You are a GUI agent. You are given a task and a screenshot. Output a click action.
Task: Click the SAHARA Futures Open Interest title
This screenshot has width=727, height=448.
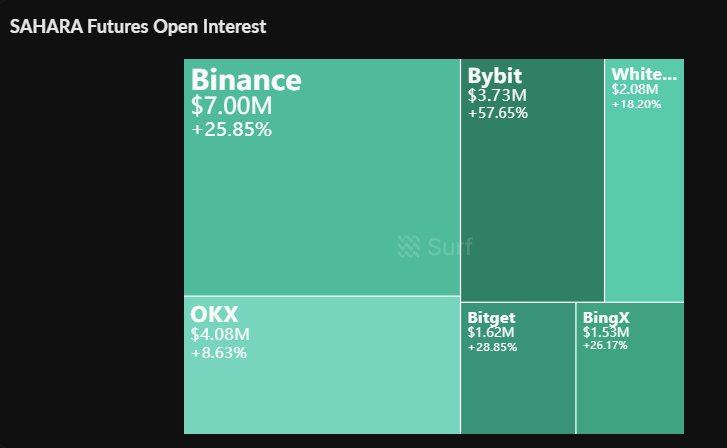(x=138, y=27)
